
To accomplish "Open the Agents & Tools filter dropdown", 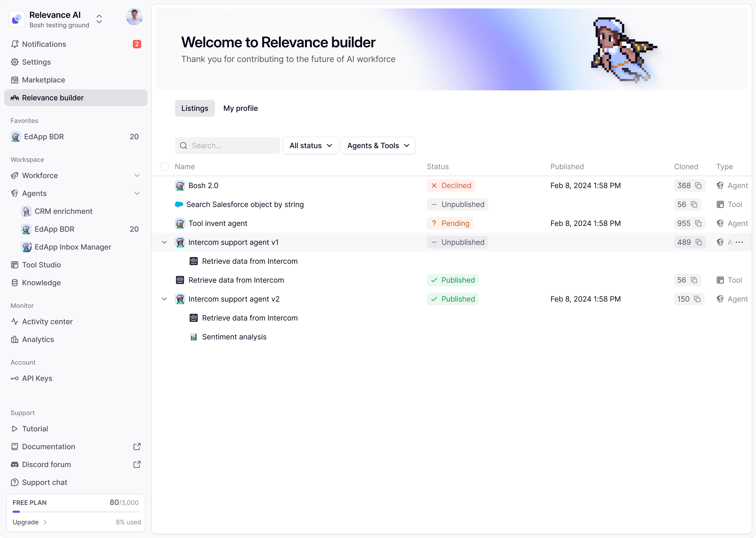I will coord(378,146).
